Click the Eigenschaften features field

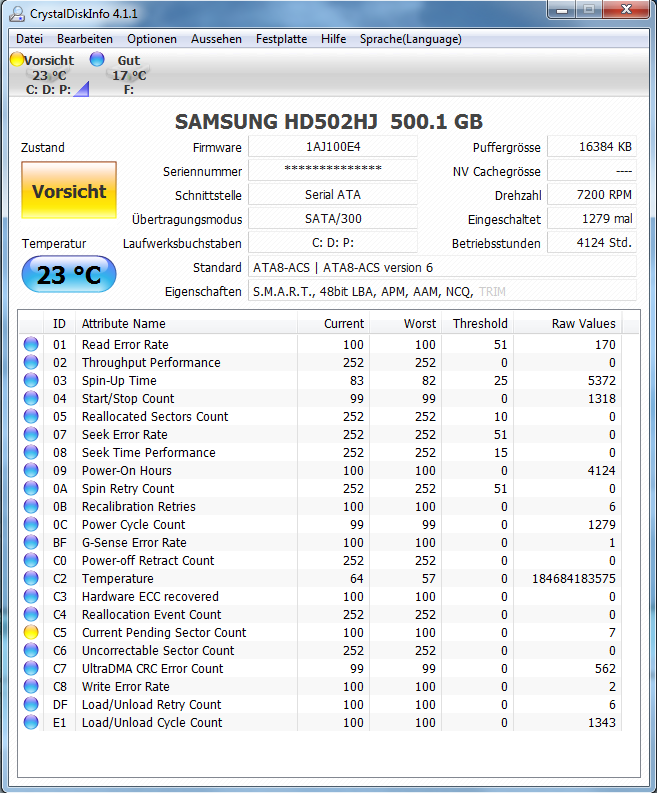tap(442, 291)
